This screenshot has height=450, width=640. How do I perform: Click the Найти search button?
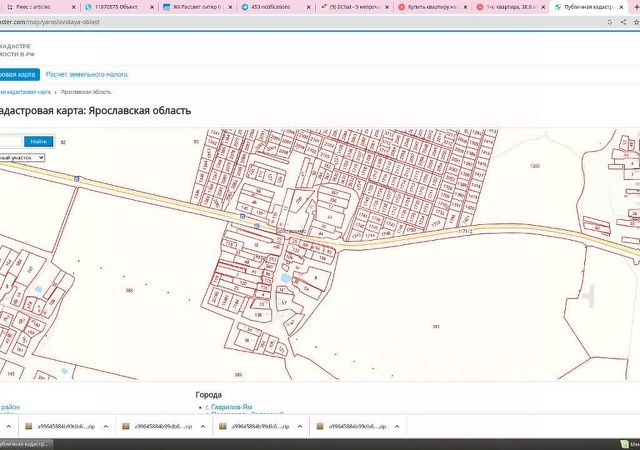40,141
